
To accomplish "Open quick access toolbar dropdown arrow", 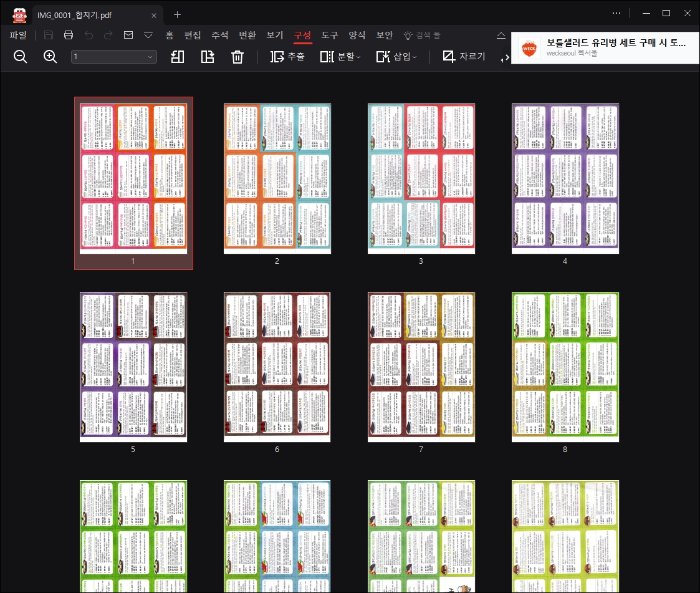I will point(148,35).
